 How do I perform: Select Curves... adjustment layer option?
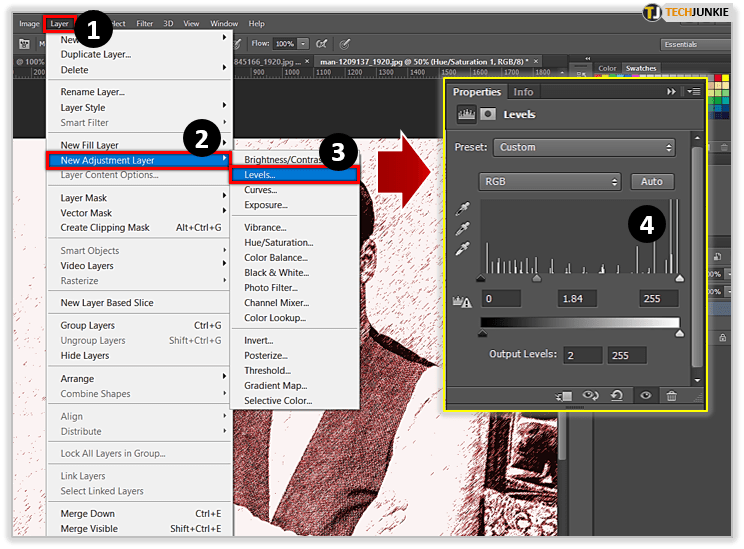260,190
